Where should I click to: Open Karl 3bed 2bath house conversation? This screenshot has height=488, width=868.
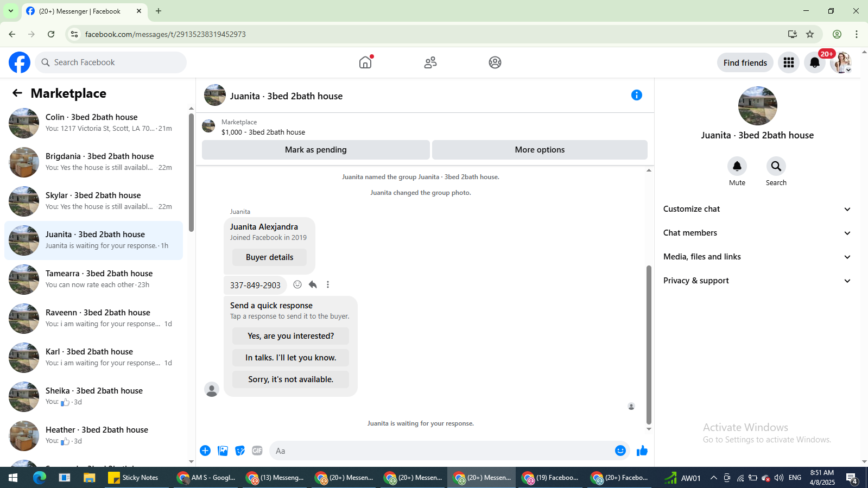tap(93, 357)
